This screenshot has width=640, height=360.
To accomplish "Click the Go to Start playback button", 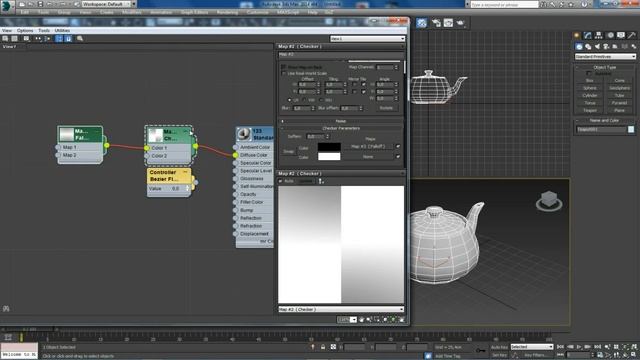I will tap(560, 347).
